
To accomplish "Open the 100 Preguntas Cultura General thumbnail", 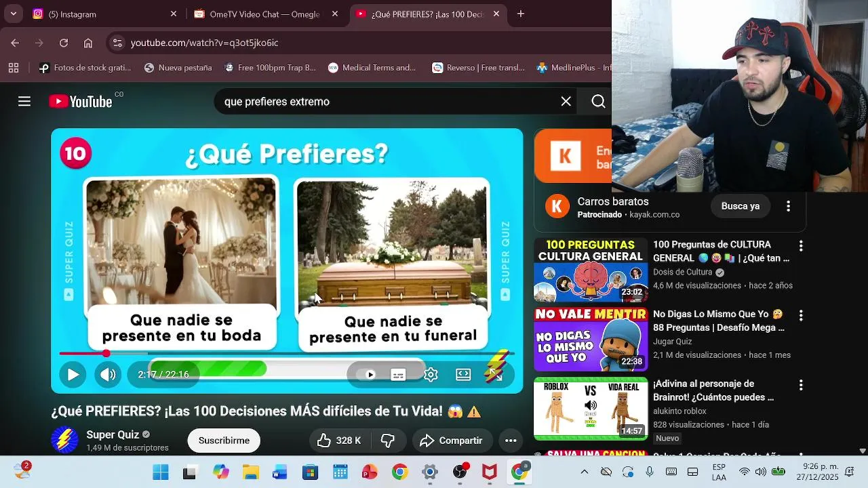I will pos(591,270).
